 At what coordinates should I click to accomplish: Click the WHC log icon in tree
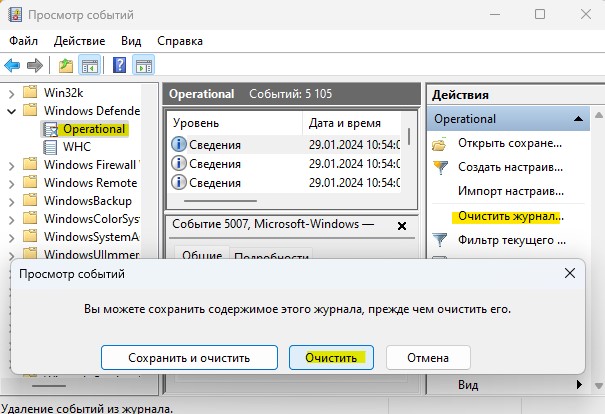coord(50,147)
